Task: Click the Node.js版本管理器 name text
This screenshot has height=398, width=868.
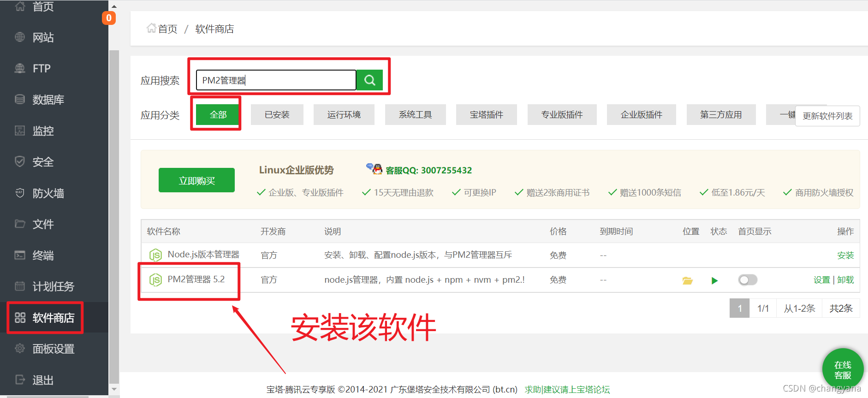Action: click(x=203, y=255)
